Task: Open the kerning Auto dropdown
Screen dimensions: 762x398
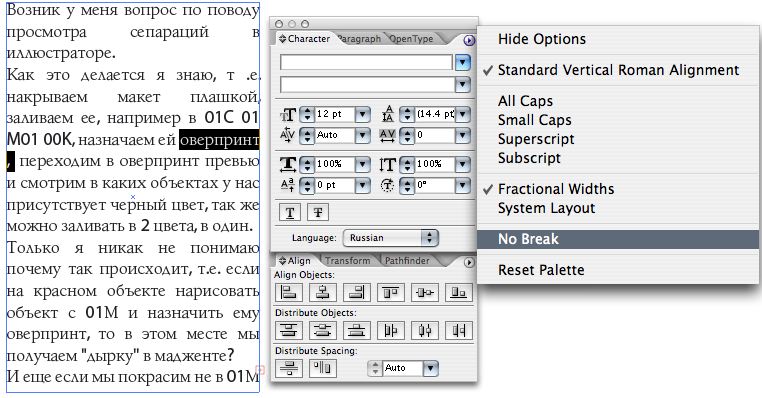Action: coord(363,135)
